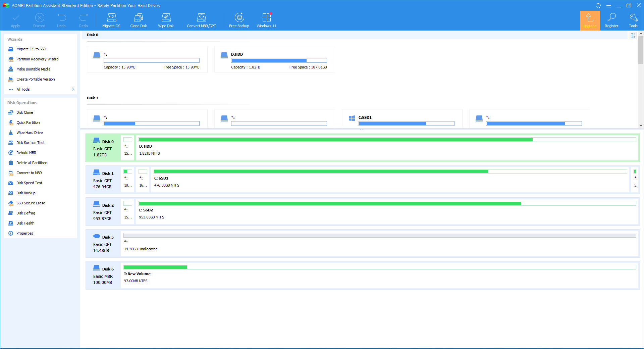Select Disk 0 Basic GPT 1.82TB header
The image size is (644, 349).
point(103,148)
